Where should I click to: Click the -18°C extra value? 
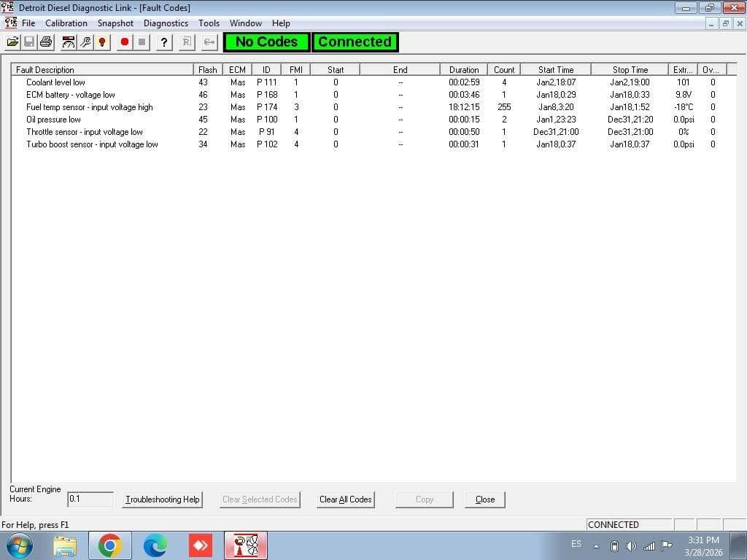point(683,107)
